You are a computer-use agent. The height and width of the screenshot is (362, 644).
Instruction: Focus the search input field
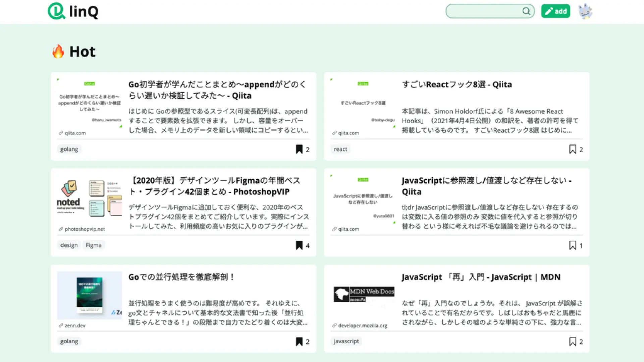click(x=490, y=11)
